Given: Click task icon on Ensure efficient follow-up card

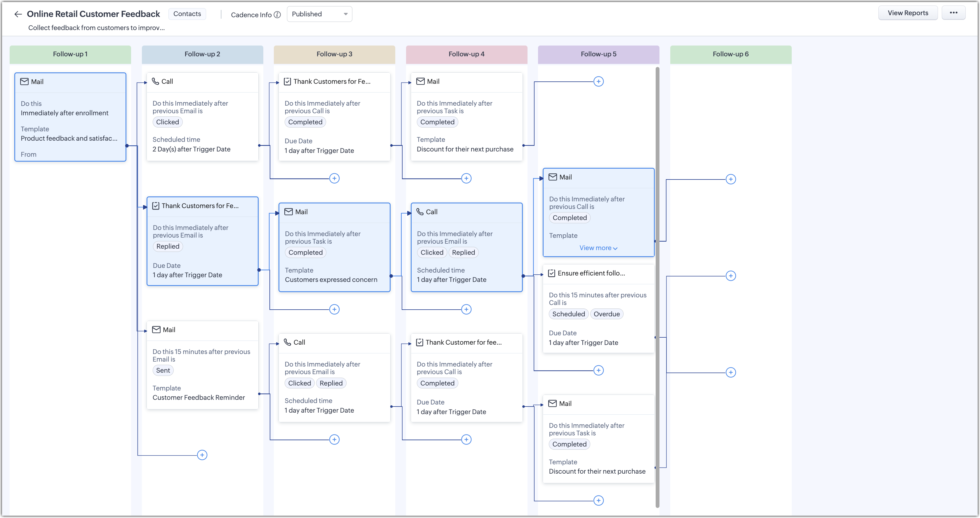Looking at the screenshot, I should click(x=552, y=273).
